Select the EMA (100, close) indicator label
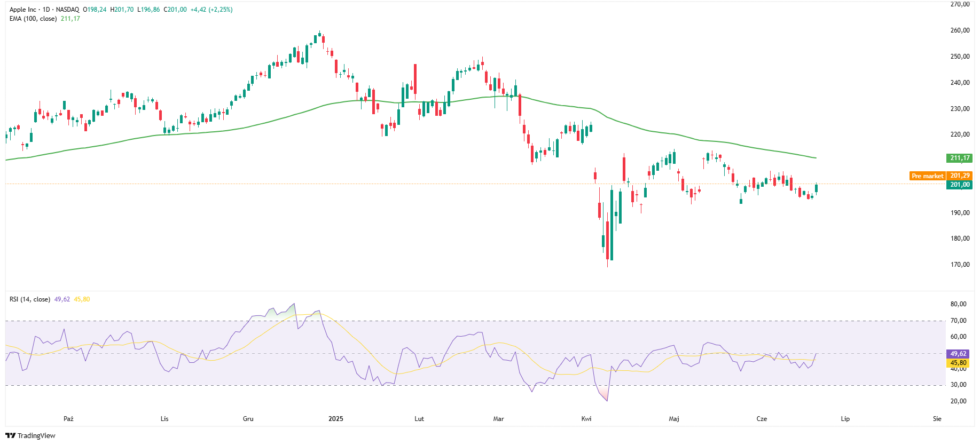The height and width of the screenshot is (445, 980). pyautogui.click(x=33, y=19)
